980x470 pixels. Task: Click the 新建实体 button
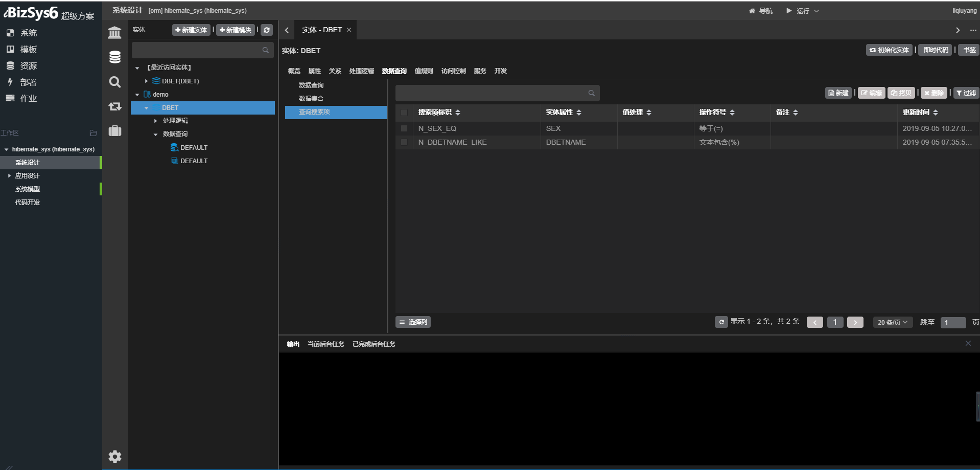[x=191, y=30]
